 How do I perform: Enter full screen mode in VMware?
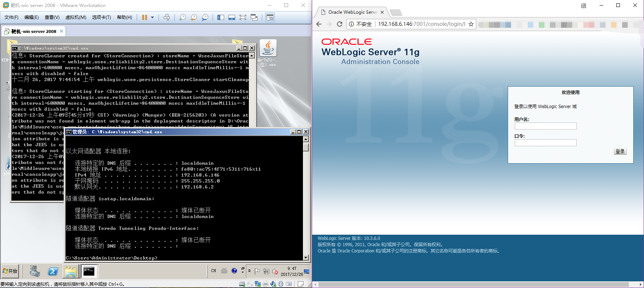pyautogui.click(x=243, y=17)
